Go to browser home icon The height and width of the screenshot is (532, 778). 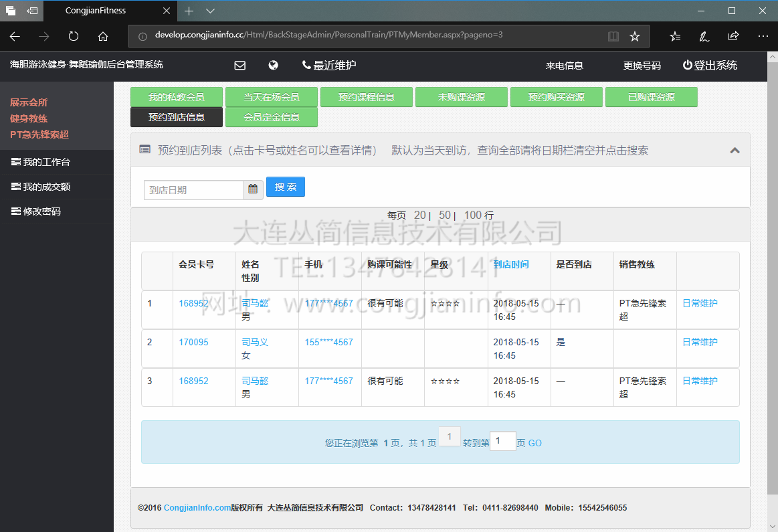(x=103, y=36)
